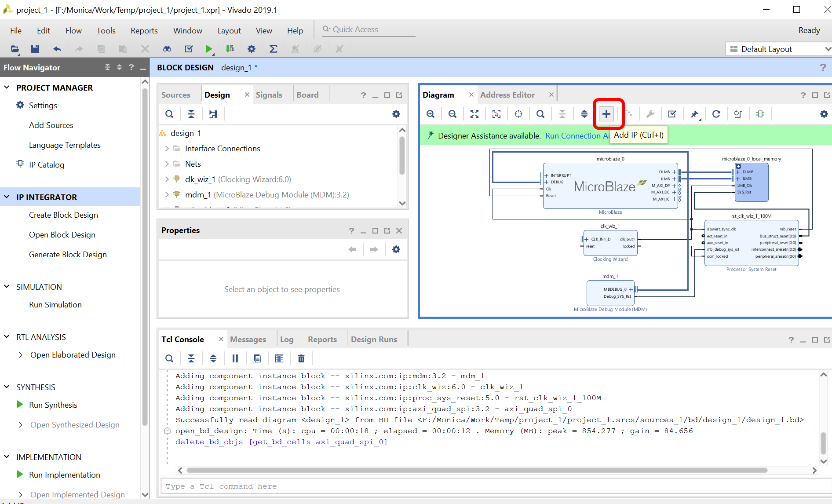Expand Open Elaborated Design chevron
Viewport: 832px width, 504px height.
coord(21,355)
